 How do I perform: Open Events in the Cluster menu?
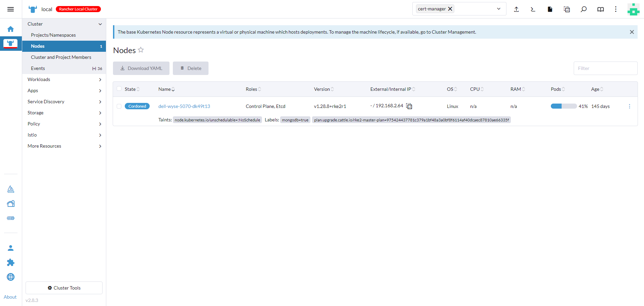38,68
